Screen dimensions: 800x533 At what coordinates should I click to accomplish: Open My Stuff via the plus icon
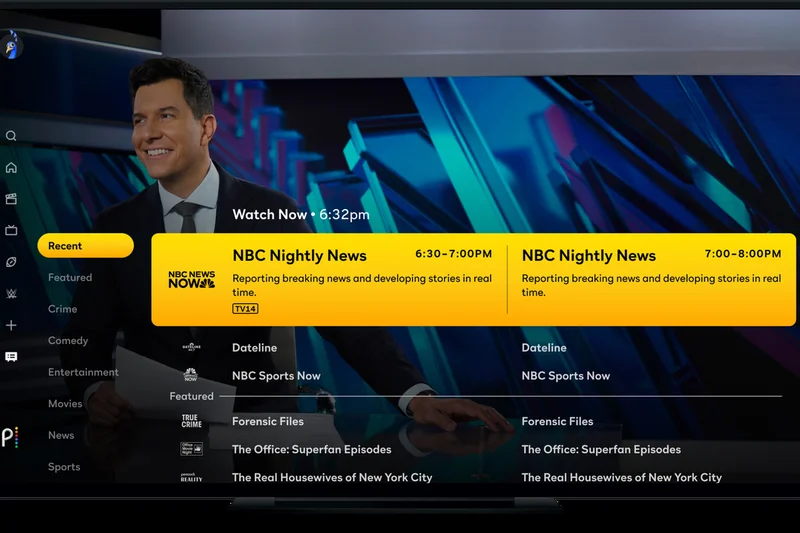11,325
